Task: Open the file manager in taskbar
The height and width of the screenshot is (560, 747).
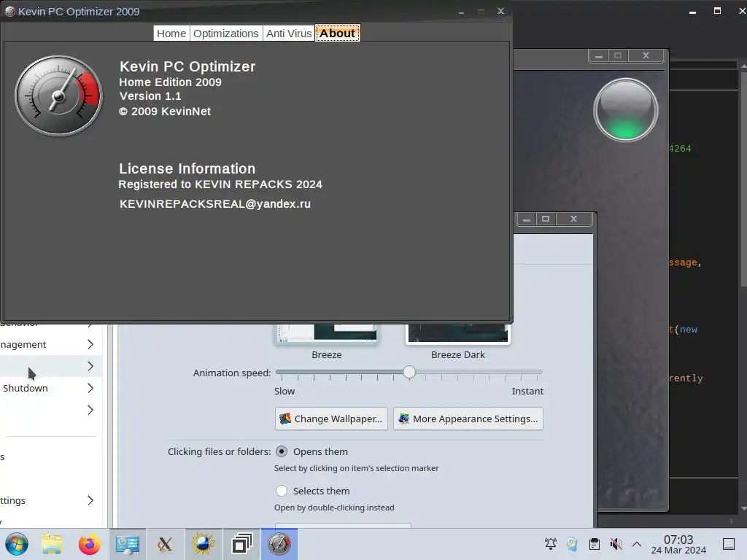Action: (x=52, y=544)
